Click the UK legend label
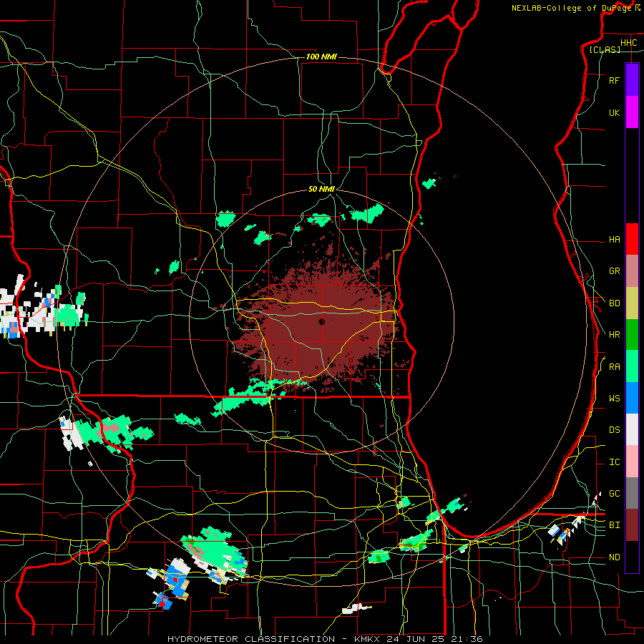Viewport: 644px width, 644px height. tap(614, 112)
